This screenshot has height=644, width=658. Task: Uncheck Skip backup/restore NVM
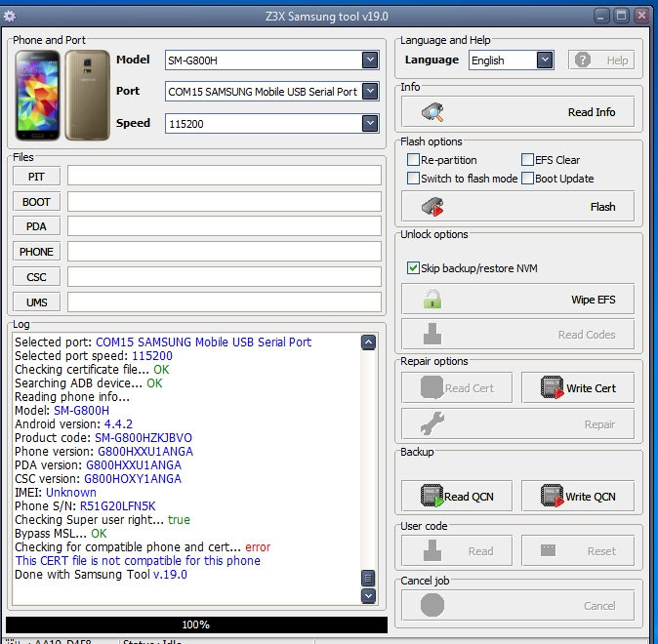tap(413, 268)
